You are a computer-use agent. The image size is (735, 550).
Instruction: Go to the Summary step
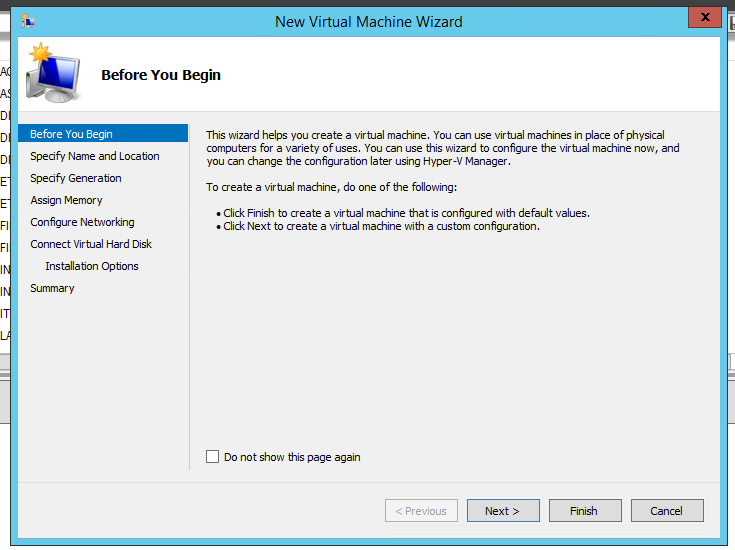52,288
